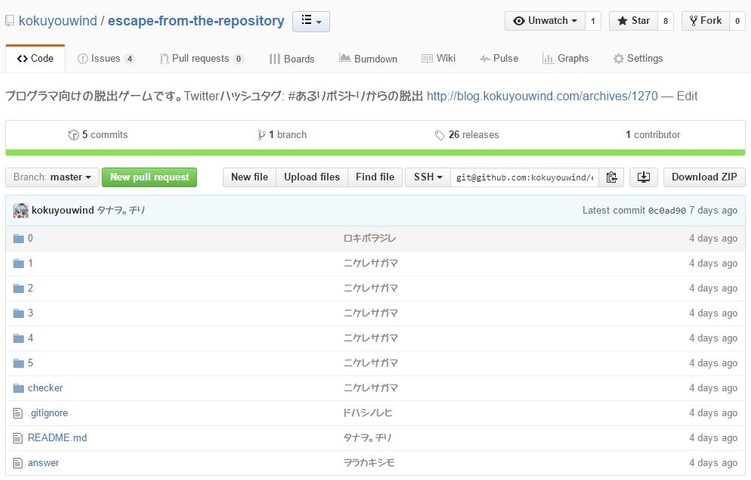Open the list dropdown next to the repository name

(x=311, y=21)
